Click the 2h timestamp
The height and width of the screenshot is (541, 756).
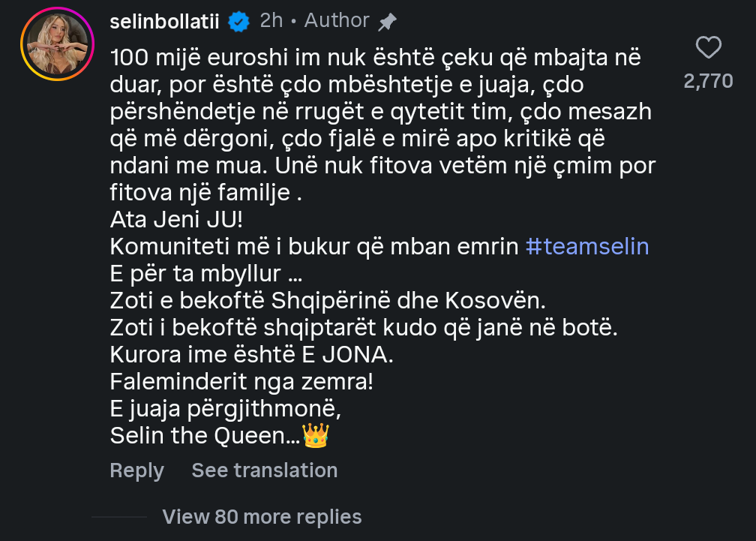click(x=271, y=21)
